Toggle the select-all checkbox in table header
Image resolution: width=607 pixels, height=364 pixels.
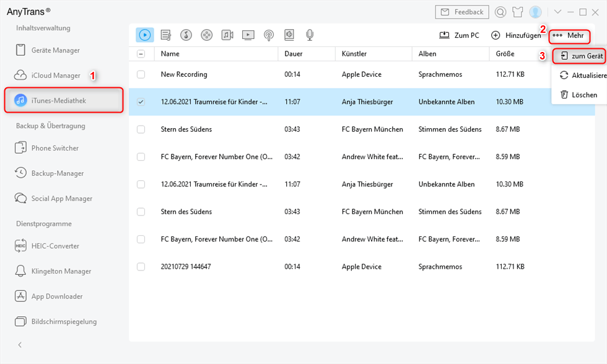click(141, 54)
